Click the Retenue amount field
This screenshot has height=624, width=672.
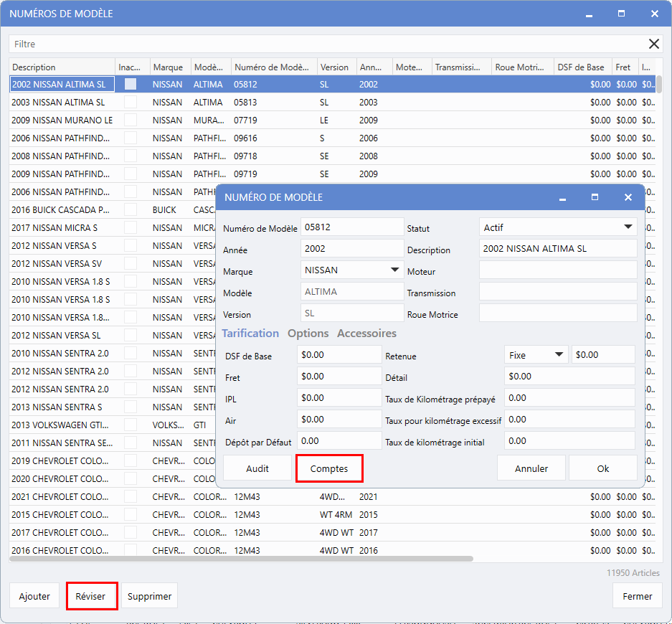tap(603, 355)
